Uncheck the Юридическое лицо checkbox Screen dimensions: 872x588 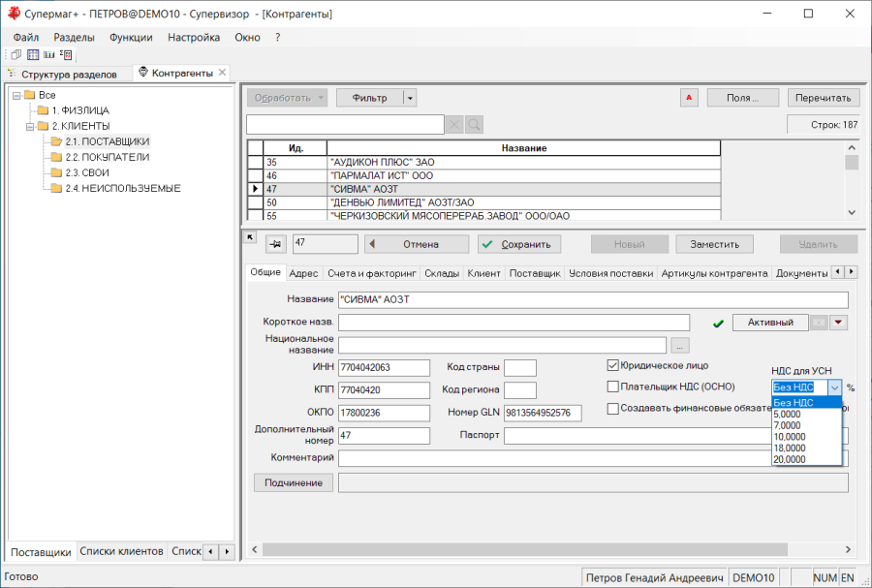(x=613, y=366)
